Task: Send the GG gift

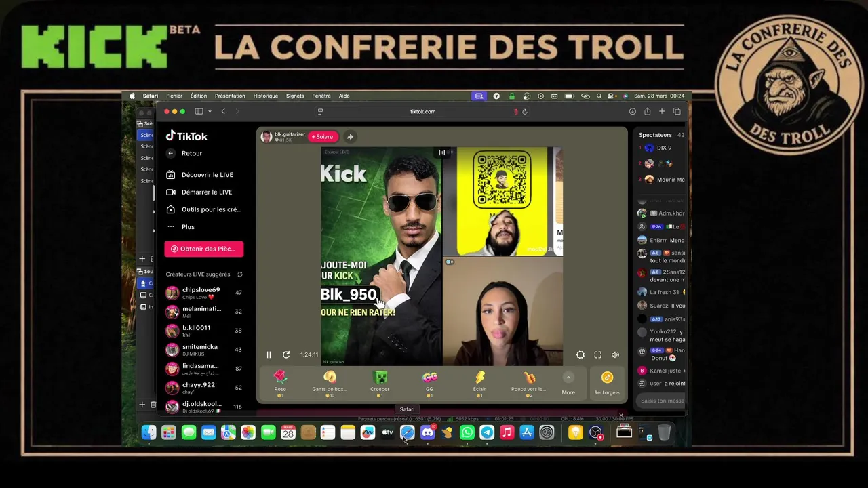Action: 429,383
